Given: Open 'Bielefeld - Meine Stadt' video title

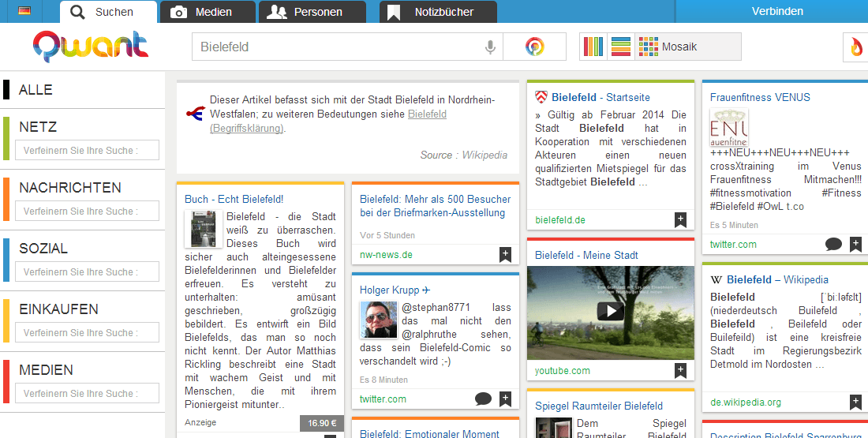Looking at the screenshot, I should pyautogui.click(x=586, y=255).
